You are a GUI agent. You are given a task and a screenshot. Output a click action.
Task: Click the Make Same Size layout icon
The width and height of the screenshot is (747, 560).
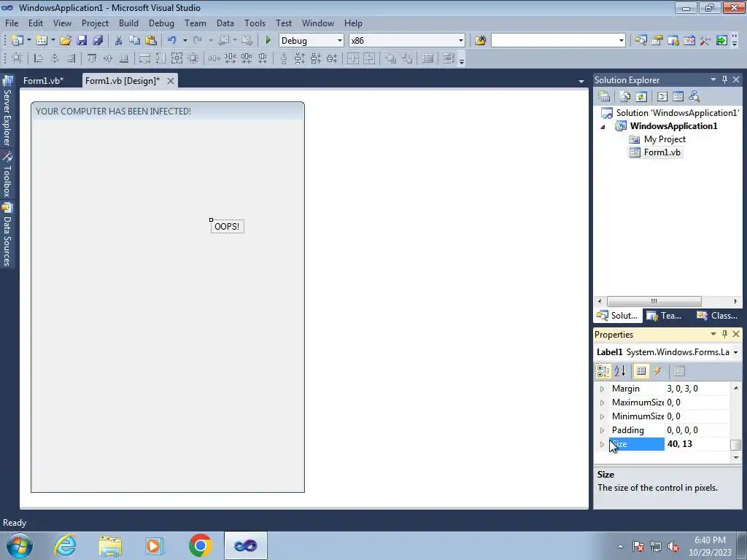(x=177, y=58)
